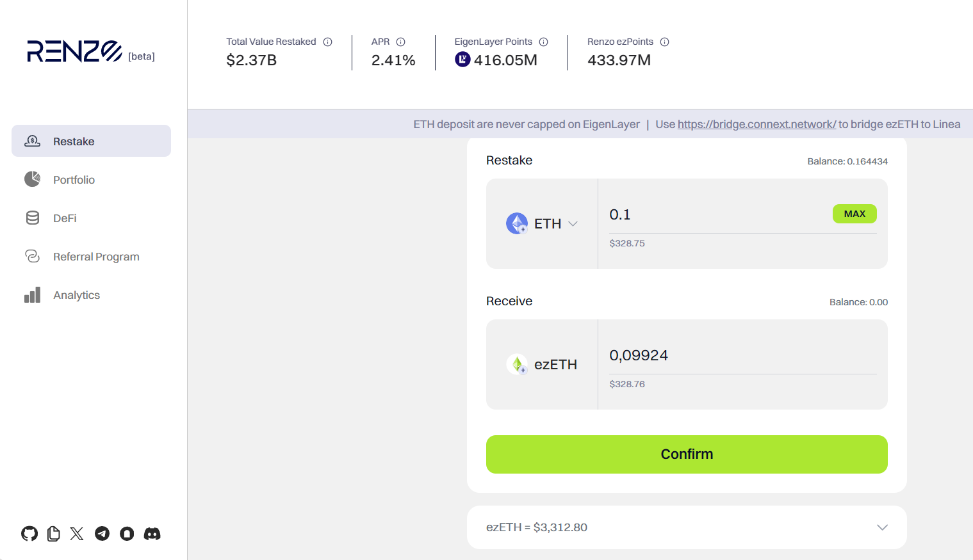Click the Renzo ezPoints info tooltip
This screenshot has height=560, width=973.
[665, 41]
